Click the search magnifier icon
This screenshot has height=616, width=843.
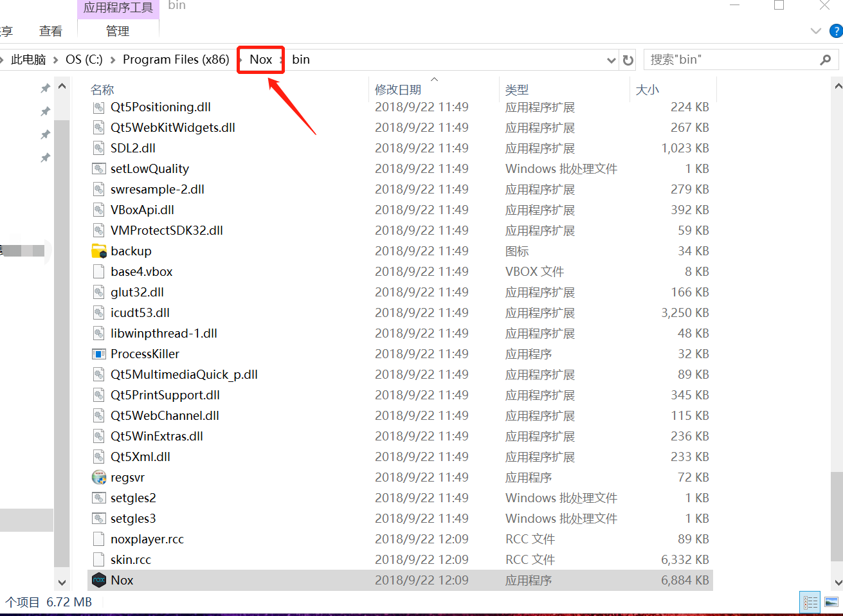tap(826, 59)
